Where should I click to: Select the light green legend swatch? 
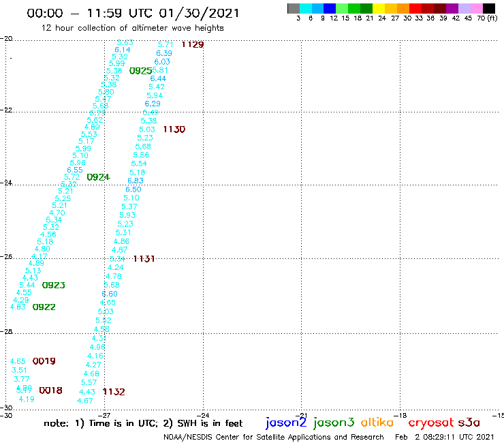[342, 8]
